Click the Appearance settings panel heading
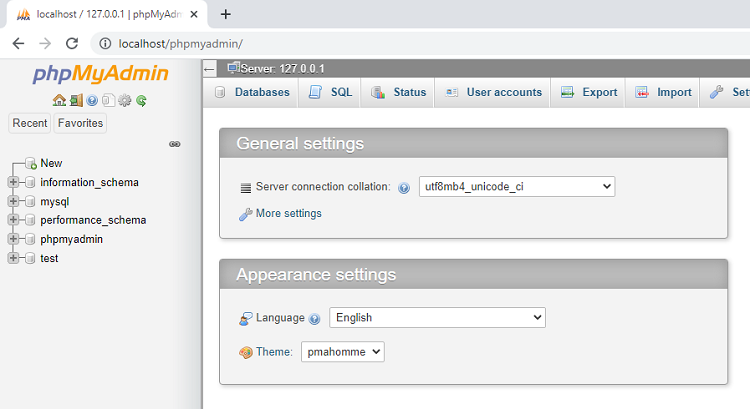 coord(316,275)
